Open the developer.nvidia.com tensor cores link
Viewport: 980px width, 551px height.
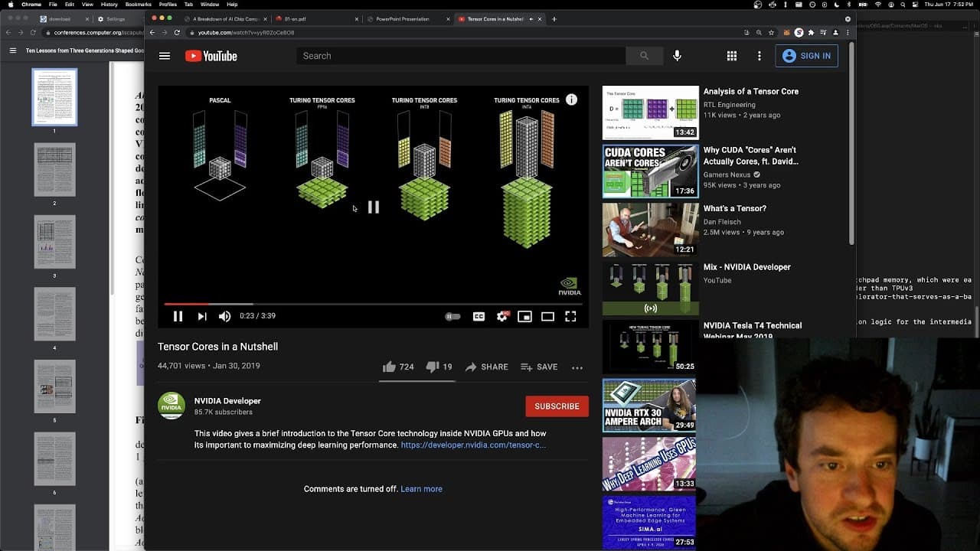pos(473,445)
